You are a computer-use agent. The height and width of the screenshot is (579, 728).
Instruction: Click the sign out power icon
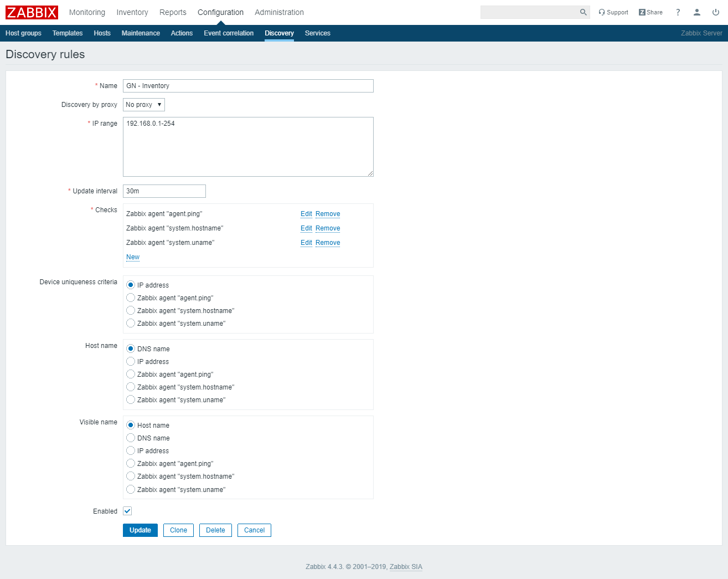716,12
